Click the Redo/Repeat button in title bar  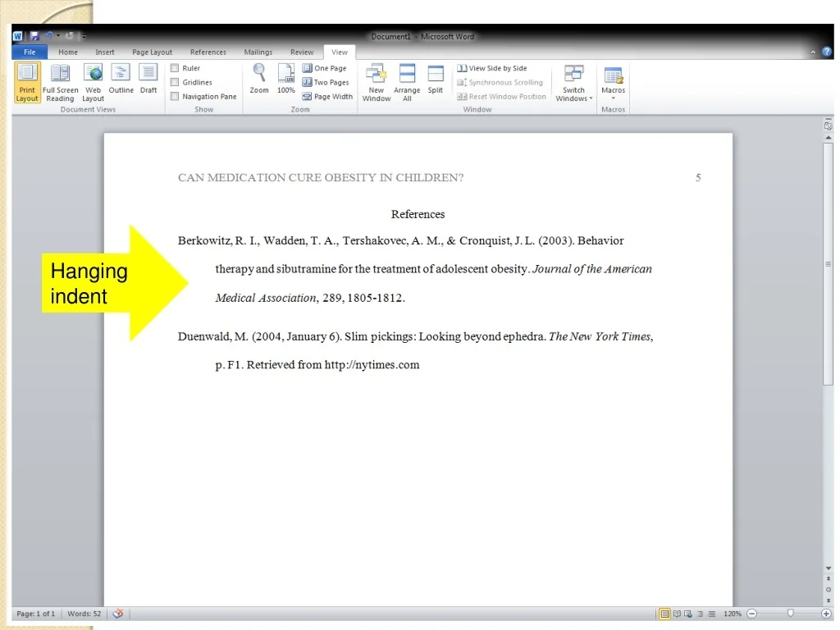point(69,36)
